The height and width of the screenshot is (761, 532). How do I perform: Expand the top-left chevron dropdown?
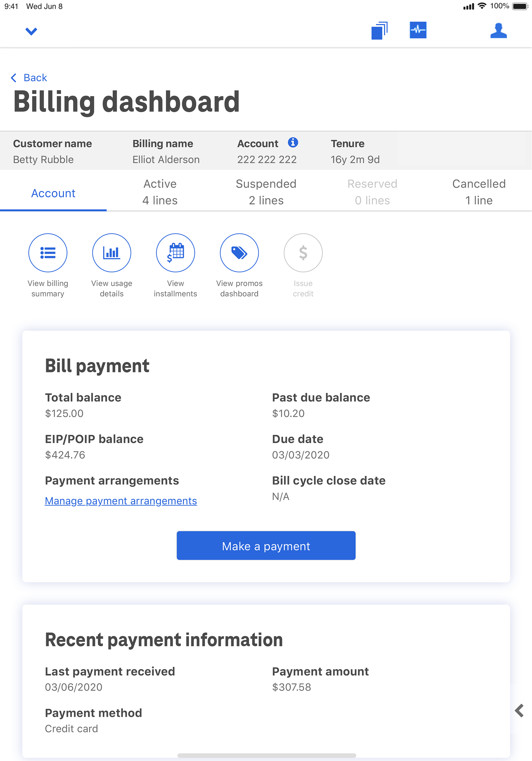(31, 31)
